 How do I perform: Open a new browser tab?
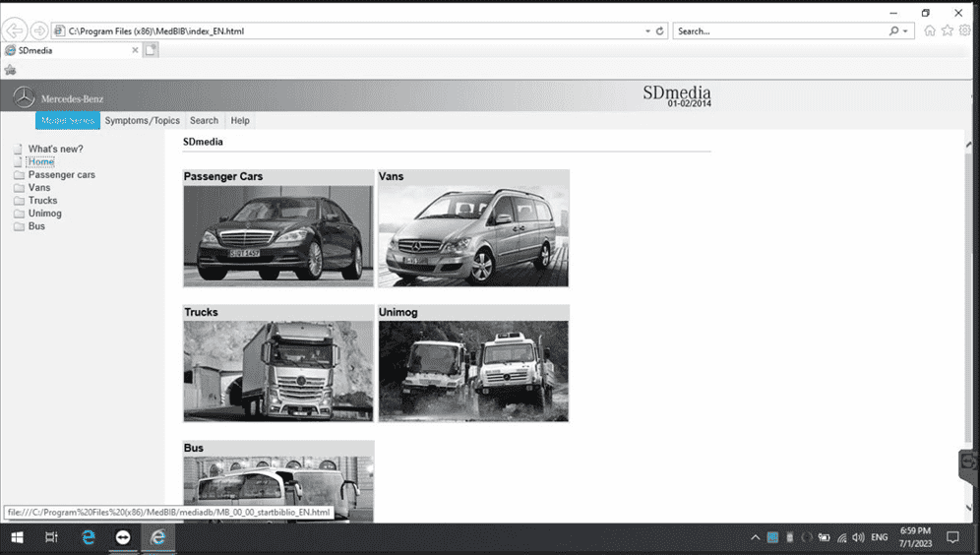(x=151, y=50)
